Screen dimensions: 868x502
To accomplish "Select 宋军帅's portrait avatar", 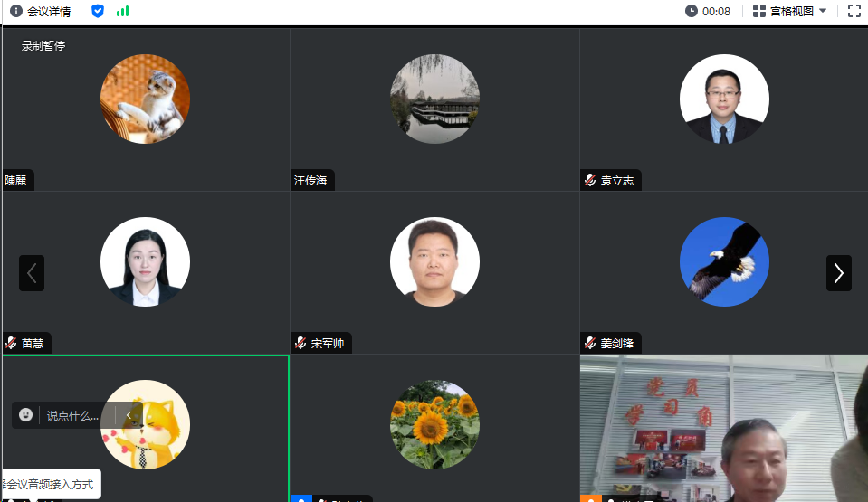I will 434,261.
